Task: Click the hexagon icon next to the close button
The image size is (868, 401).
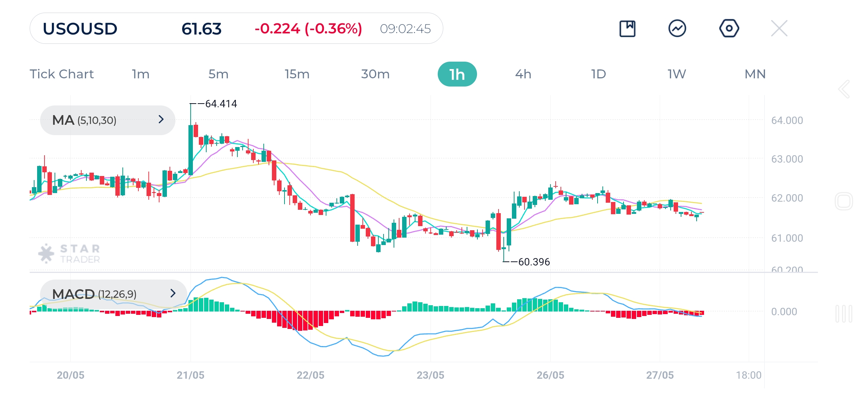Action: tap(729, 28)
